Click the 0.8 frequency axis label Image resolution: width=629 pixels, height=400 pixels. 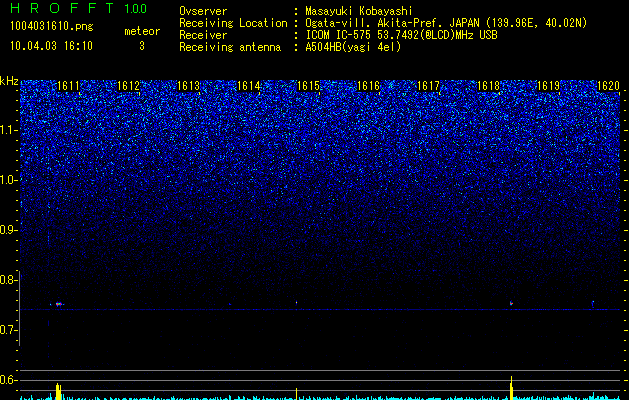pos(8,280)
